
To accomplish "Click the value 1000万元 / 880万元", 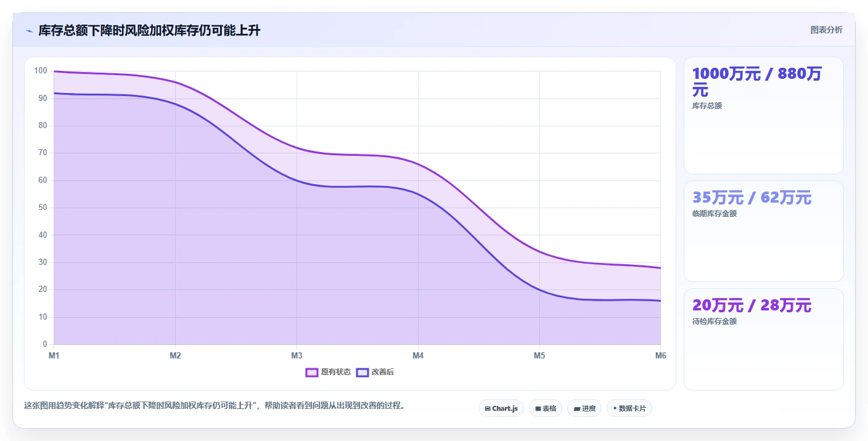I will pos(757,82).
